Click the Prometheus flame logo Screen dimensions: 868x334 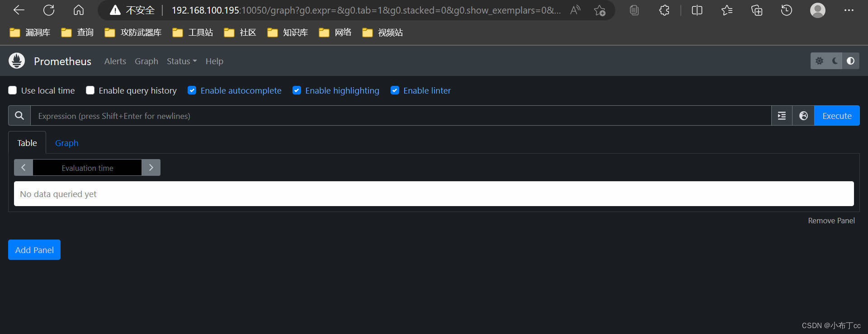17,61
